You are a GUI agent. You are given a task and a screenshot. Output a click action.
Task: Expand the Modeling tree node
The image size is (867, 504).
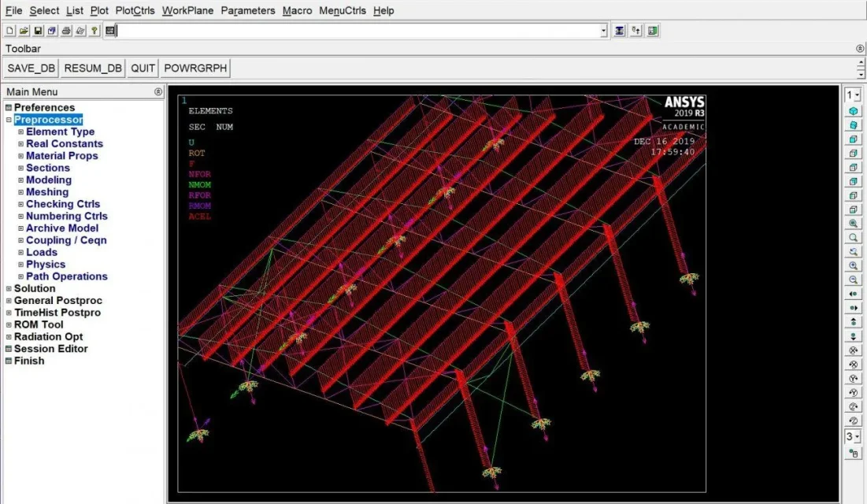(21, 180)
